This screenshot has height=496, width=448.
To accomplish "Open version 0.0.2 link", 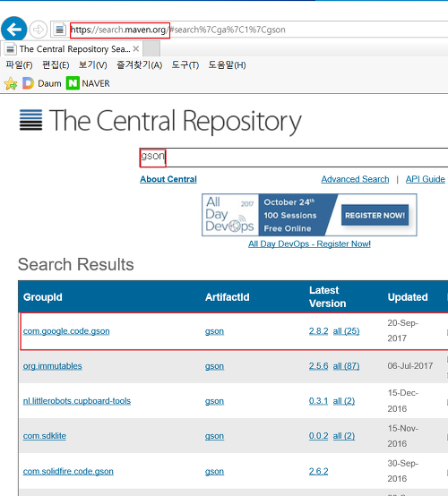I will pos(318,436).
